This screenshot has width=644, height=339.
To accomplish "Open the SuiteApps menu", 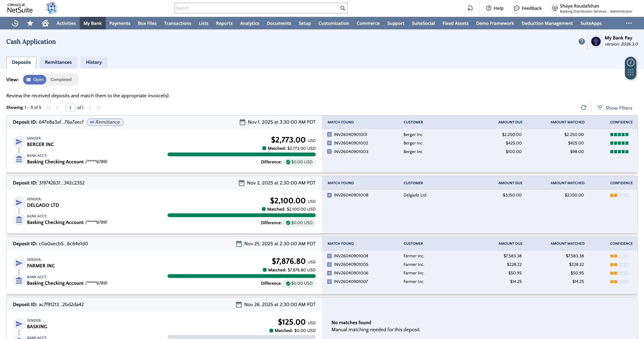I will click(591, 23).
